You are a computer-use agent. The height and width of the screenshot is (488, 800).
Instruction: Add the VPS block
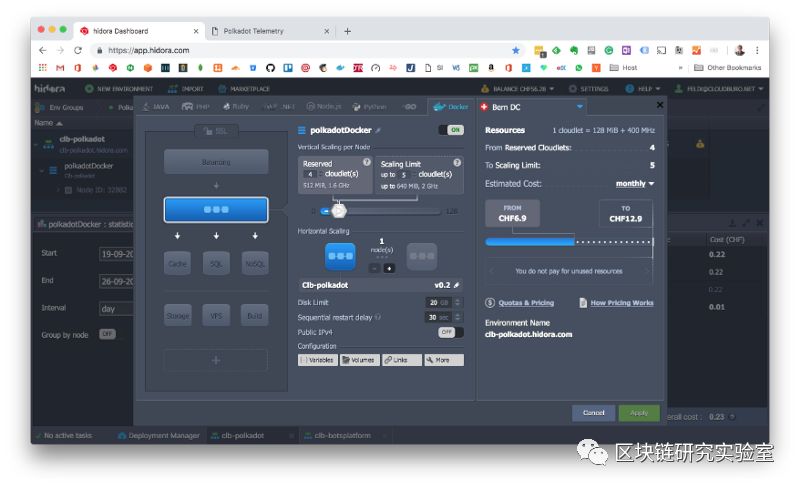pos(216,315)
